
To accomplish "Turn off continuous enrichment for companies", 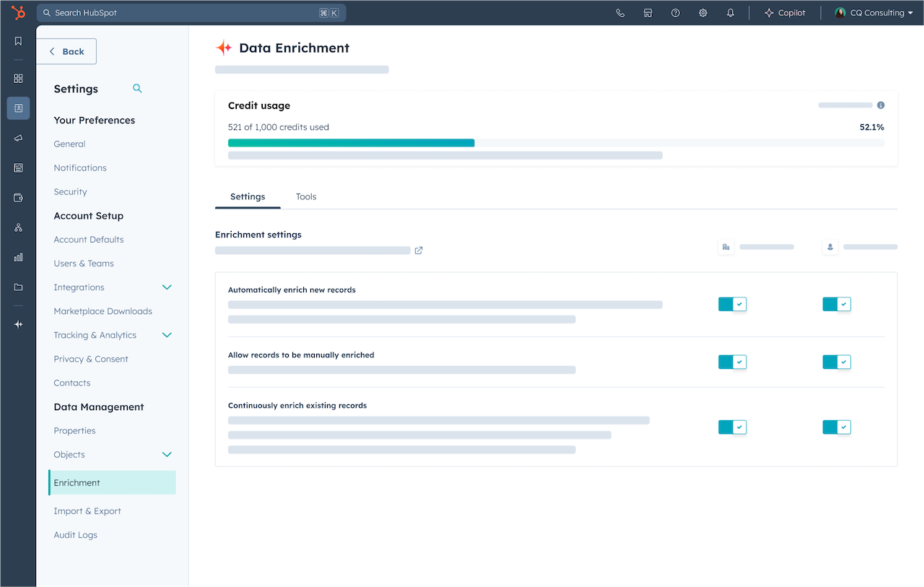I will pos(732,427).
